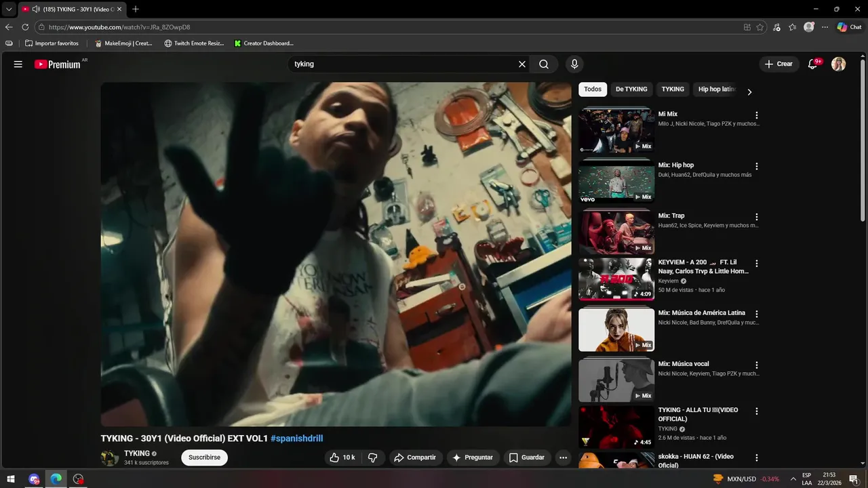Go back in browser history
868x488 pixels.
pyautogui.click(x=9, y=27)
